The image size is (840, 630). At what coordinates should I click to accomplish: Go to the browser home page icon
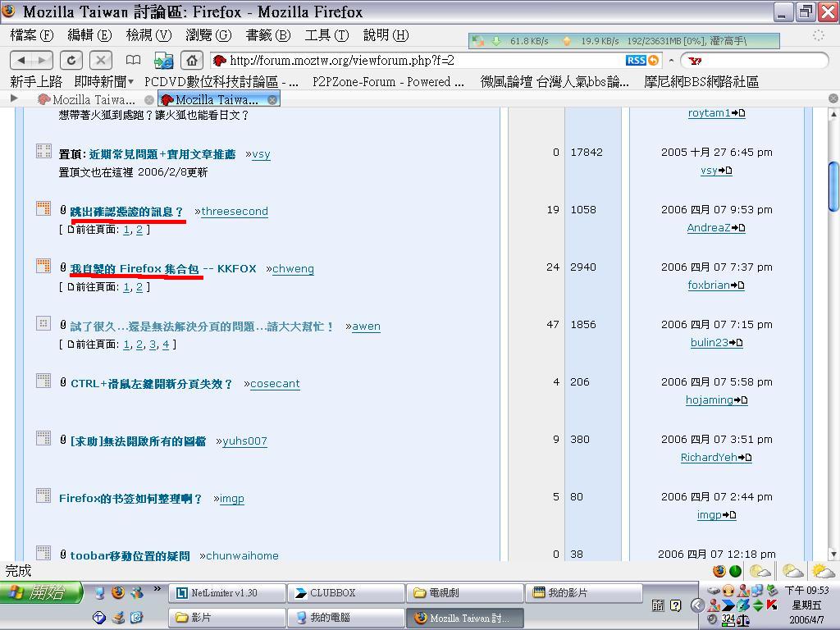(191, 60)
